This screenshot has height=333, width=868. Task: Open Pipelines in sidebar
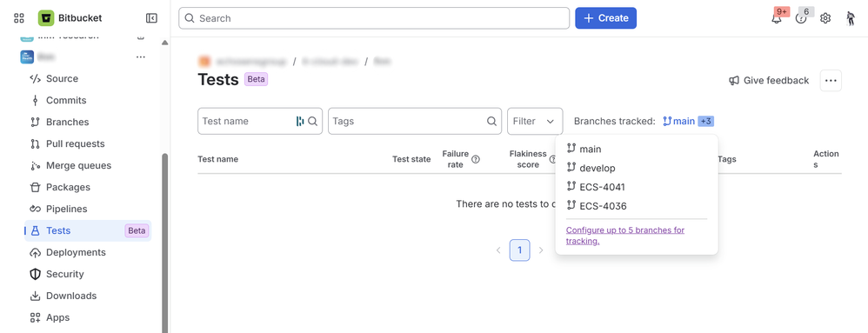88,209
